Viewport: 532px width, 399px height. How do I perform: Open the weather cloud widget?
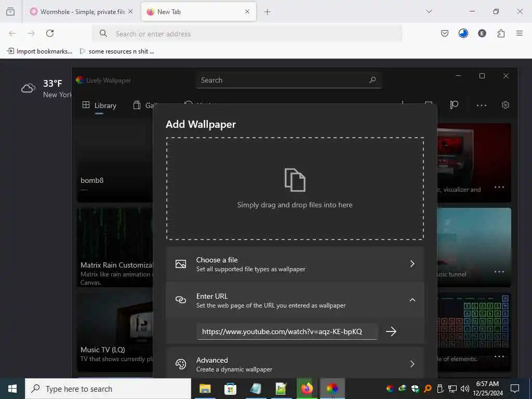point(29,88)
